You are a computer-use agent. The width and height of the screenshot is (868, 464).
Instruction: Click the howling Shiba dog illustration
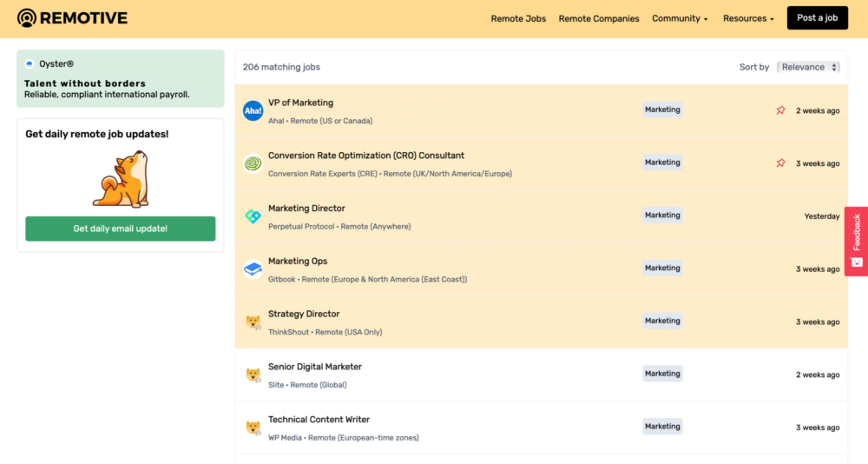coord(122,178)
